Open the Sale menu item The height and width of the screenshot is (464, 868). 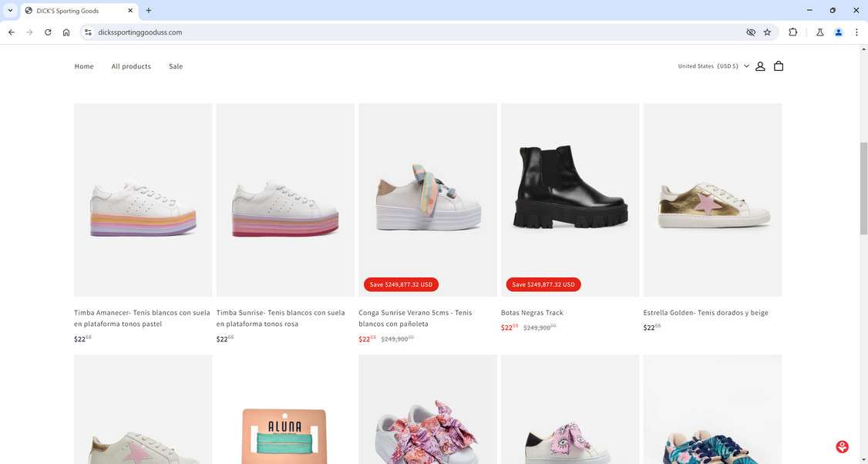[176, 66]
